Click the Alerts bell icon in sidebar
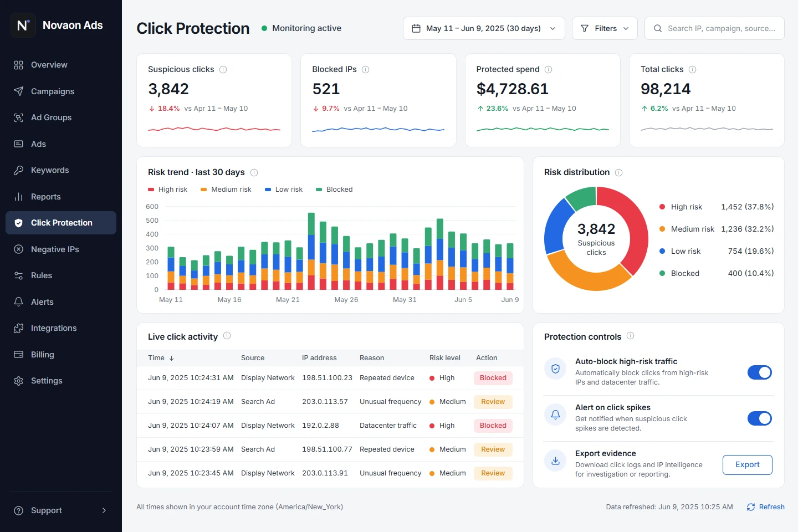The image size is (798, 532). [18, 302]
